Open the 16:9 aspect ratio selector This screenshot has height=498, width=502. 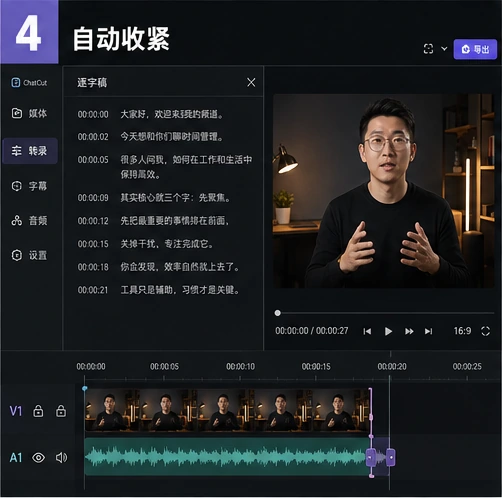(462, 331)
